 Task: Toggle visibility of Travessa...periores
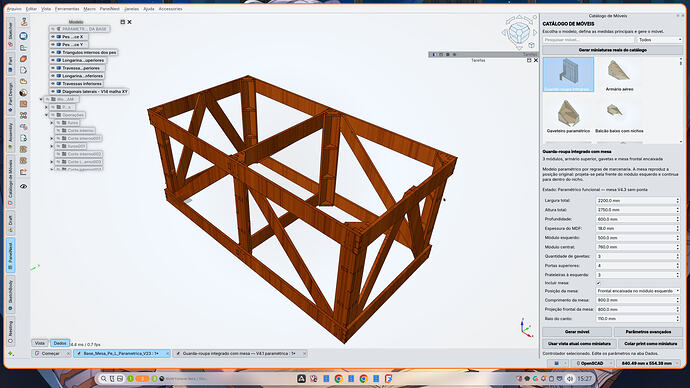point(53,68)
